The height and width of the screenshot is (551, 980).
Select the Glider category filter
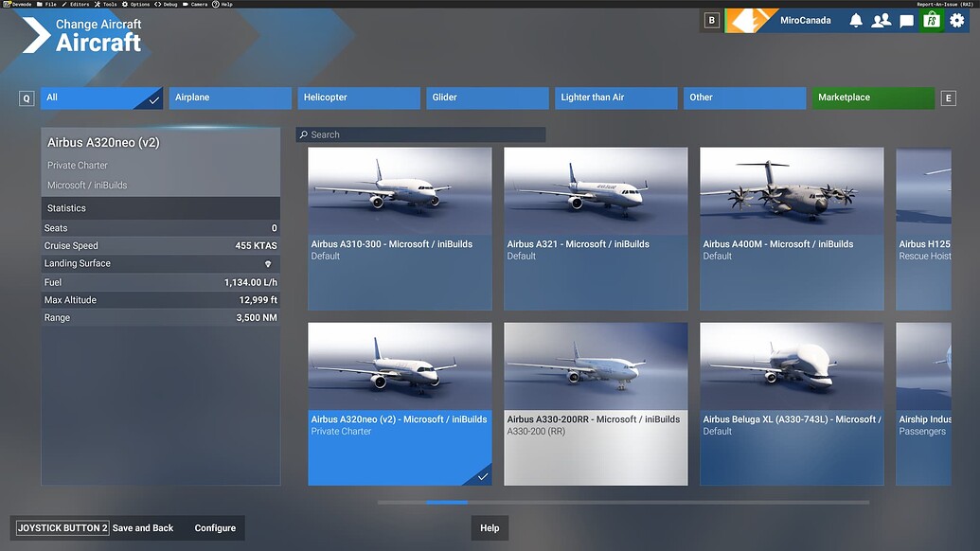(487, 98)
